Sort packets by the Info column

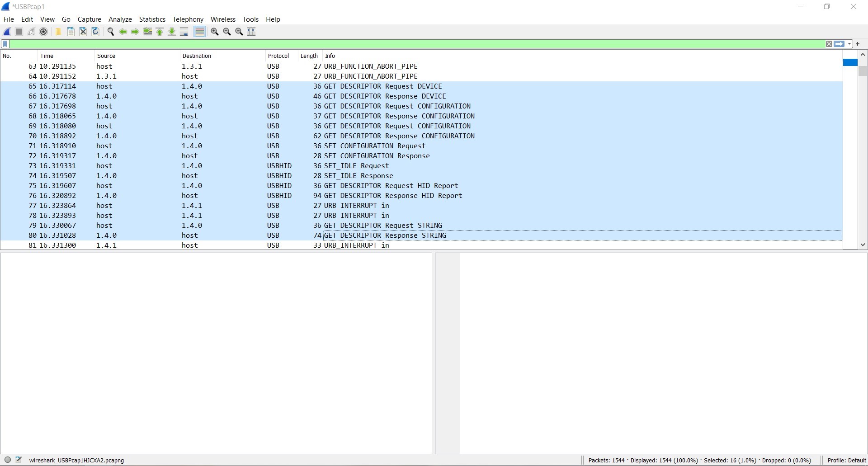(x=582, y=56)
